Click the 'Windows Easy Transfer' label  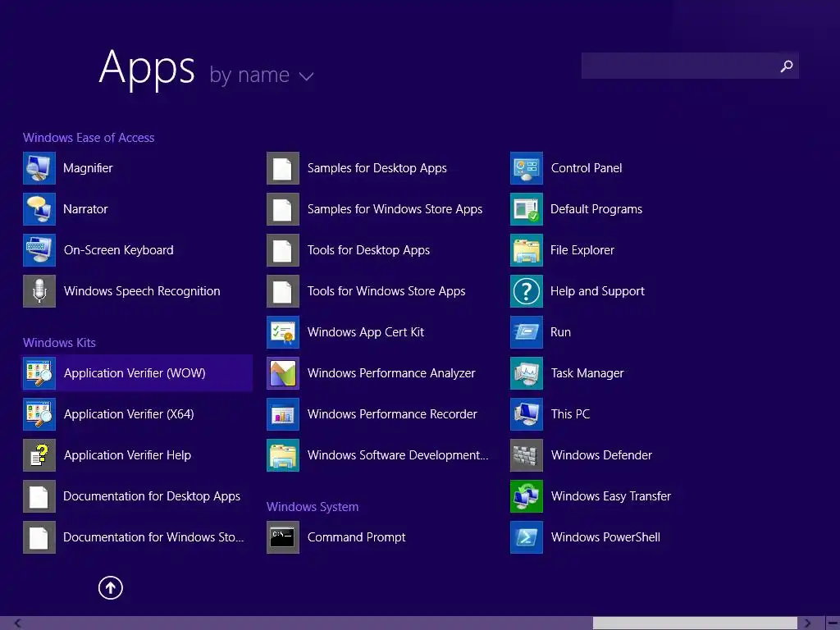pos(611,496)
